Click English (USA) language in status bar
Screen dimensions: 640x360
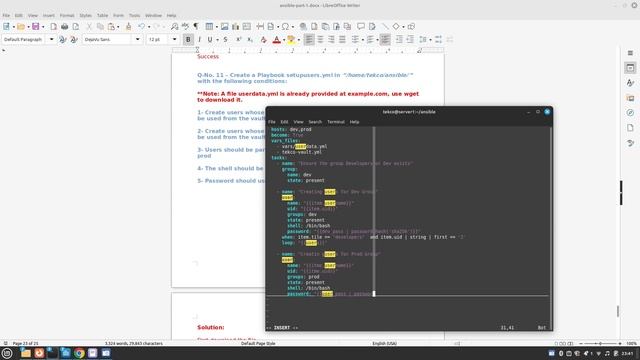tap(384, 344)
